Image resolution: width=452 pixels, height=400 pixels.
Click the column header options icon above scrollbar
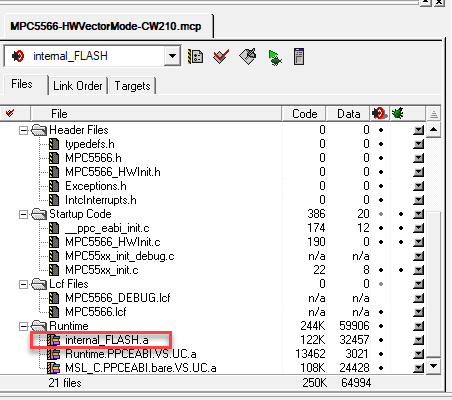coord(433,114)
